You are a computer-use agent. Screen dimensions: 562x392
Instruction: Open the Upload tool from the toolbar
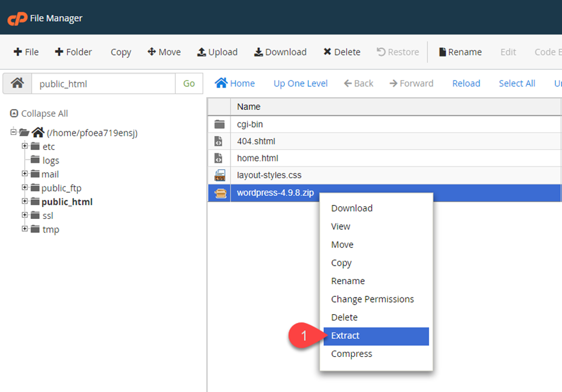[x=216, y=52]
